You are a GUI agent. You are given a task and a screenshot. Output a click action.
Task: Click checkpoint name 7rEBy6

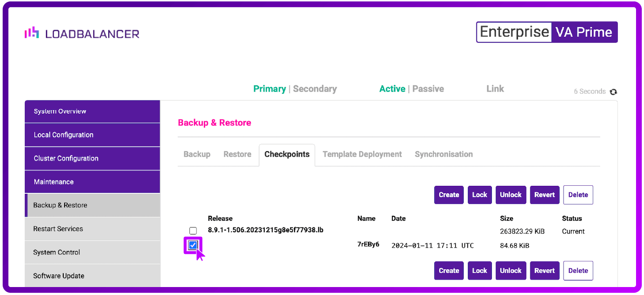(x=368, y=245)
